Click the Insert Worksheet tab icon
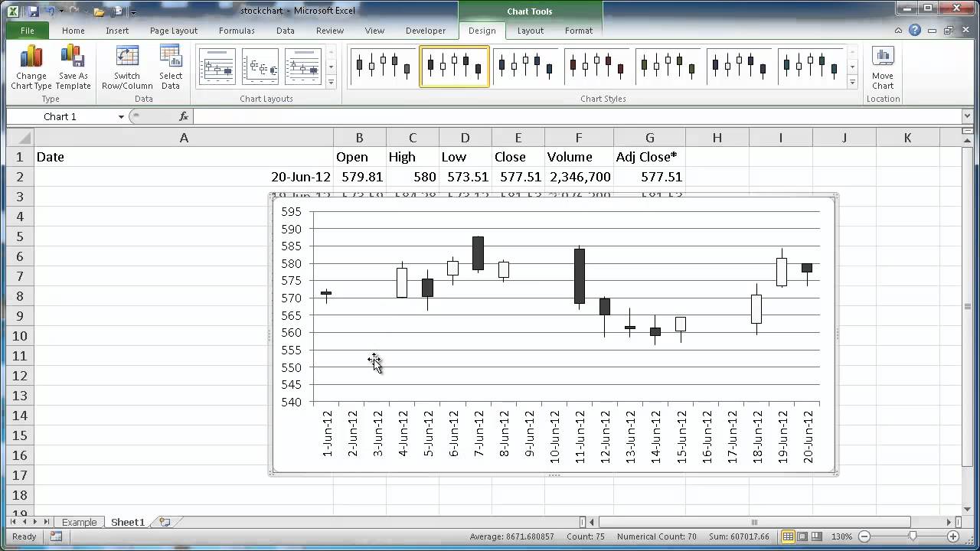Viewport: 980px width, 551px height. tap(164, 522)
